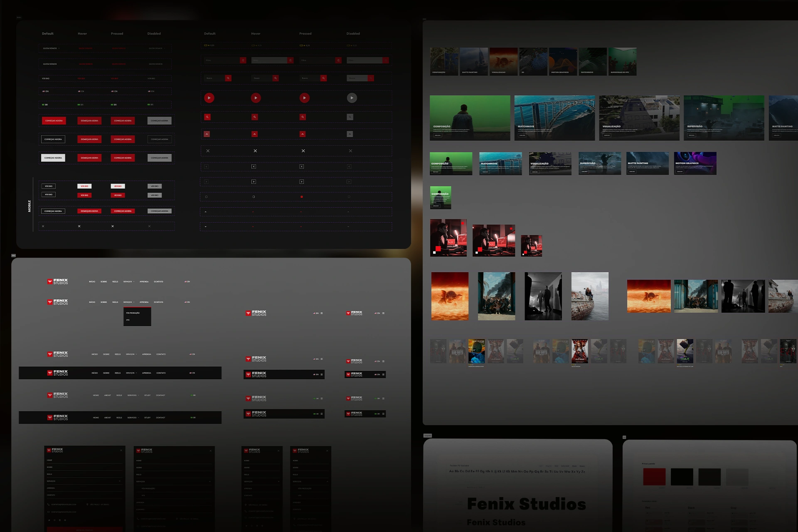This screenshot has height=532, width=798.
Task: Click the red scroll-to-top chevron icon
Action: pyautogui.click(x=207, y=134)
